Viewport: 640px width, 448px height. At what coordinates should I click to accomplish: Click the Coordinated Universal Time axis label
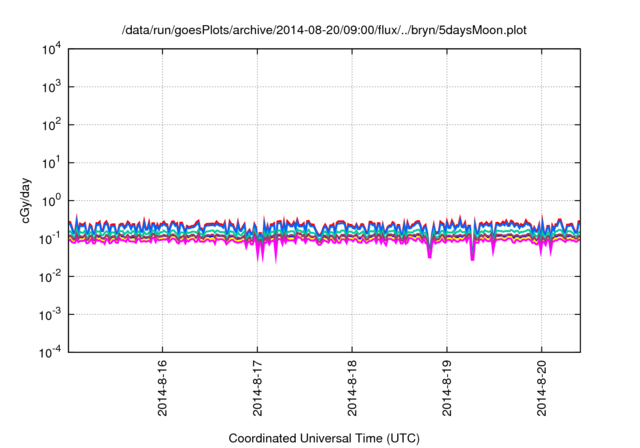(x=324, y=438)
